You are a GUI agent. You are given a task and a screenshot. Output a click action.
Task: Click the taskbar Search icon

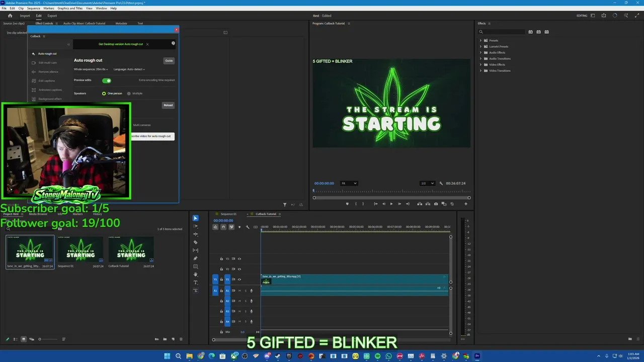178,356
